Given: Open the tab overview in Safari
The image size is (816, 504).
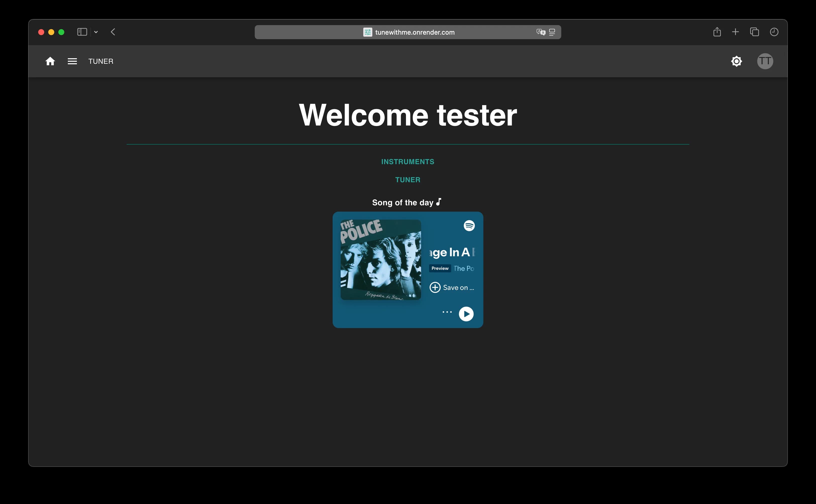Looking at the screenshot, I should pos(754,32).
